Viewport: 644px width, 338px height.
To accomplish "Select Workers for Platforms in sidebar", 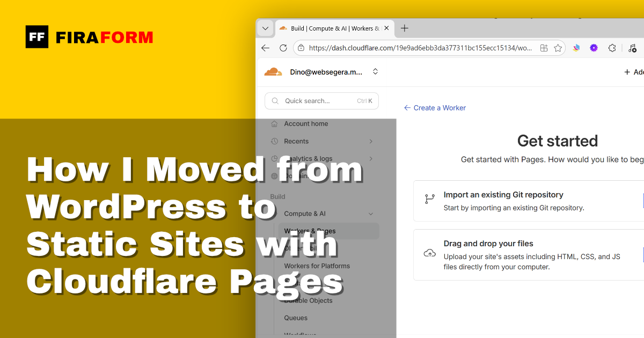I will point(317,266).
